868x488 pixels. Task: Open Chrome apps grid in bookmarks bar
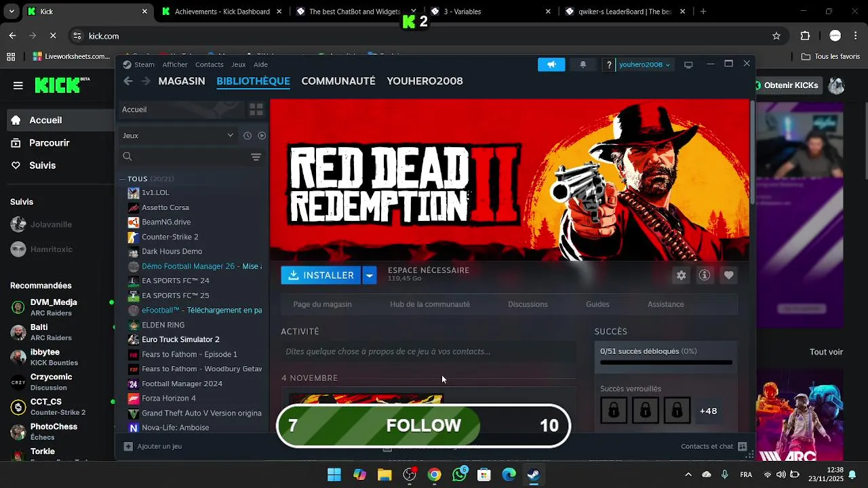(11, 57)
